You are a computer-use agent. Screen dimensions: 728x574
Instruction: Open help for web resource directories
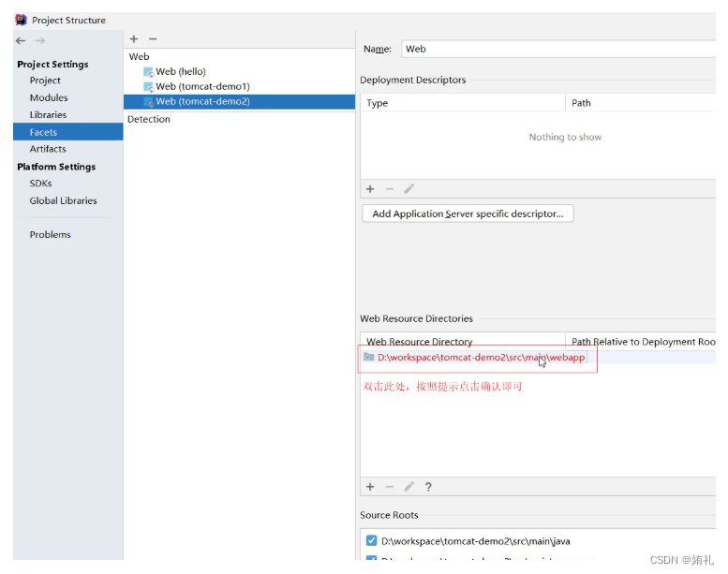pyautogui.click(x=428, y=487)
